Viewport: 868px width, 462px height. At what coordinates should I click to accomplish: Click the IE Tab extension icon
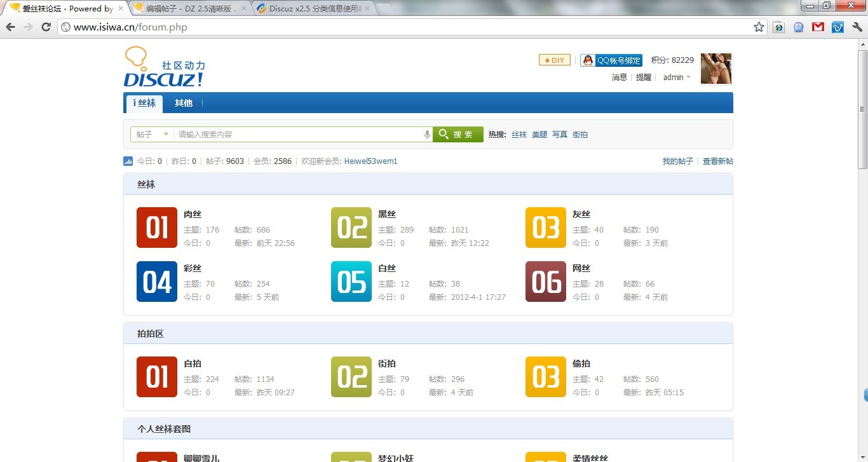(778, 27)
